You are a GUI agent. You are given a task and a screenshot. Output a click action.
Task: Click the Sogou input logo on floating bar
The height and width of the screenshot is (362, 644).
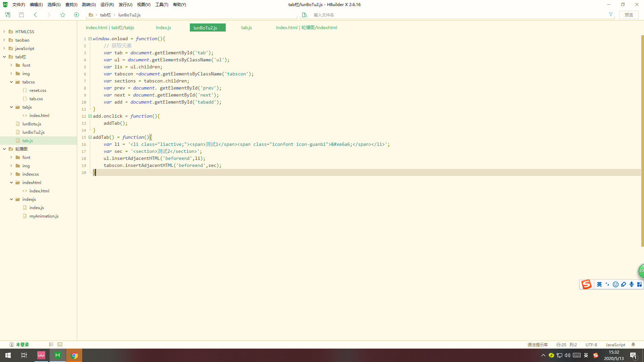[586, 284]
